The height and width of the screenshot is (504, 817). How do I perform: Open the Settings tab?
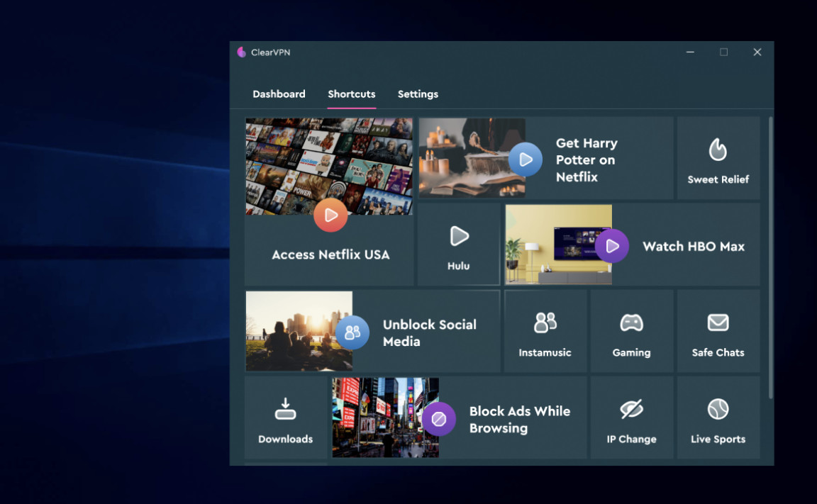[418, 94]
